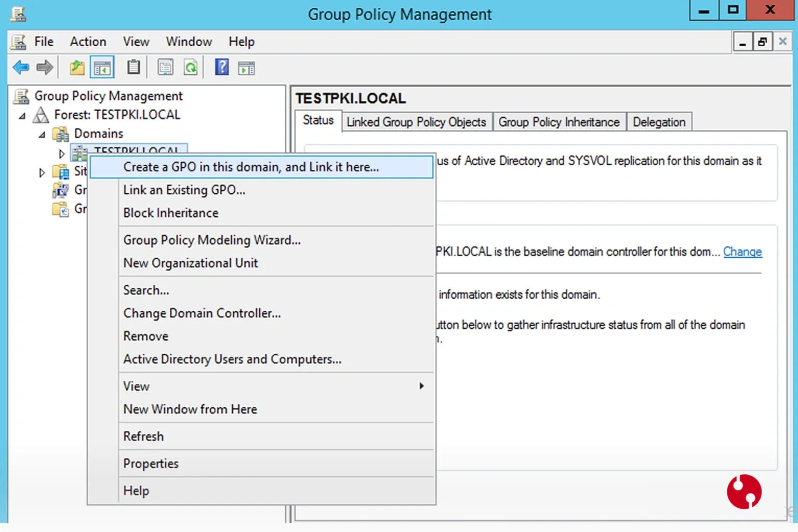Switch to Linked Group Policy Objects tab
This screenshot has height=532, width=798.
coord(417,122)
